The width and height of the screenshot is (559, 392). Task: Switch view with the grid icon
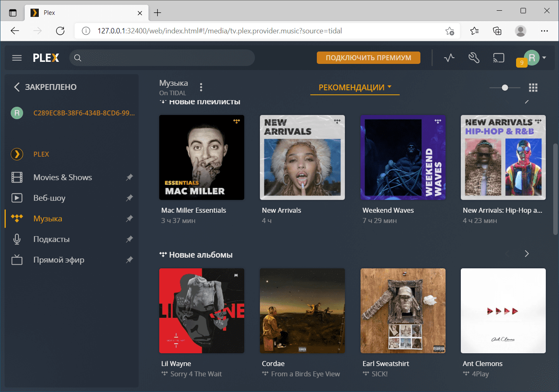(x=533, y=87)
